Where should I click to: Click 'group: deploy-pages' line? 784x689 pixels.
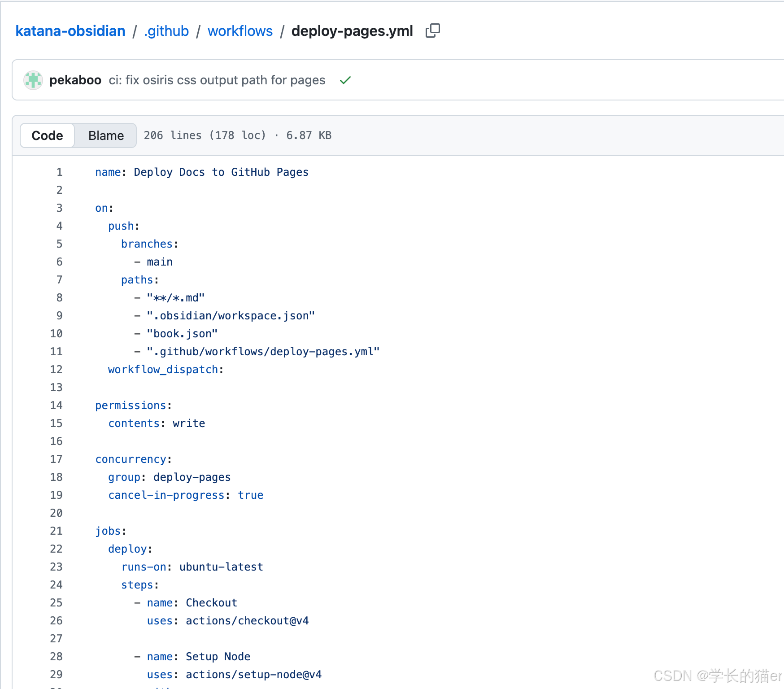pyautogui.click(x=170, y=477)
